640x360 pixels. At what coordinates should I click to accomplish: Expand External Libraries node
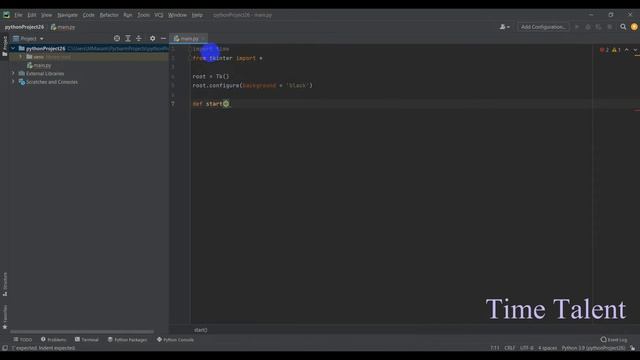pyautogui.click(x=13, y=73)
